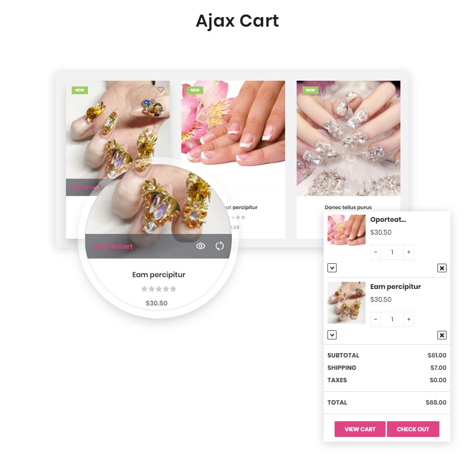Decrease Oporteat quantity with minus button
The width and height of the screenshot is (476, 476).
376,252
